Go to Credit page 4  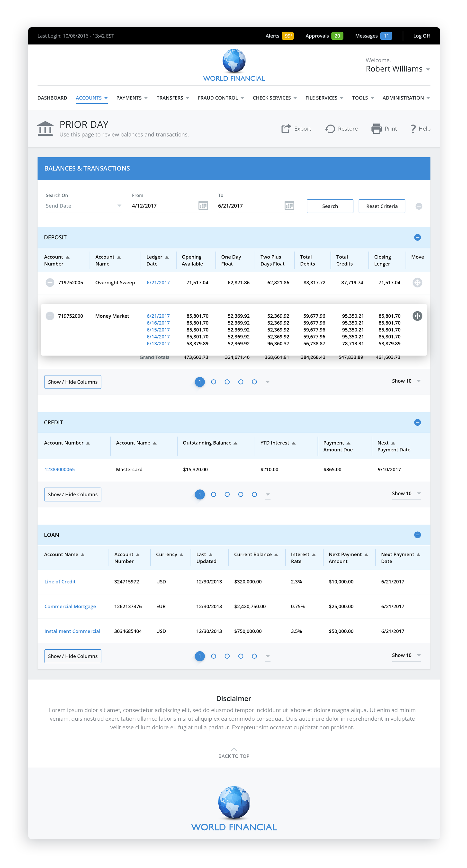click(241, 494)
